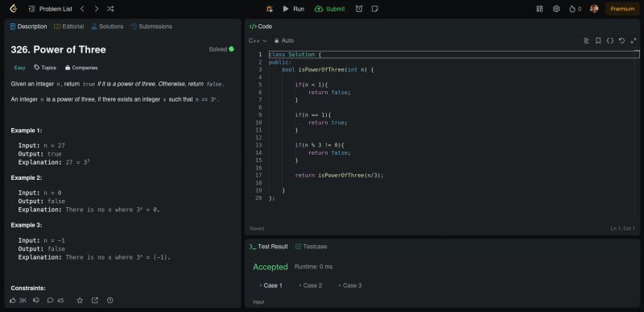This screenshot has height=312, width=644.
Task: Click Example 1 heading
Action: pos(27,131)
